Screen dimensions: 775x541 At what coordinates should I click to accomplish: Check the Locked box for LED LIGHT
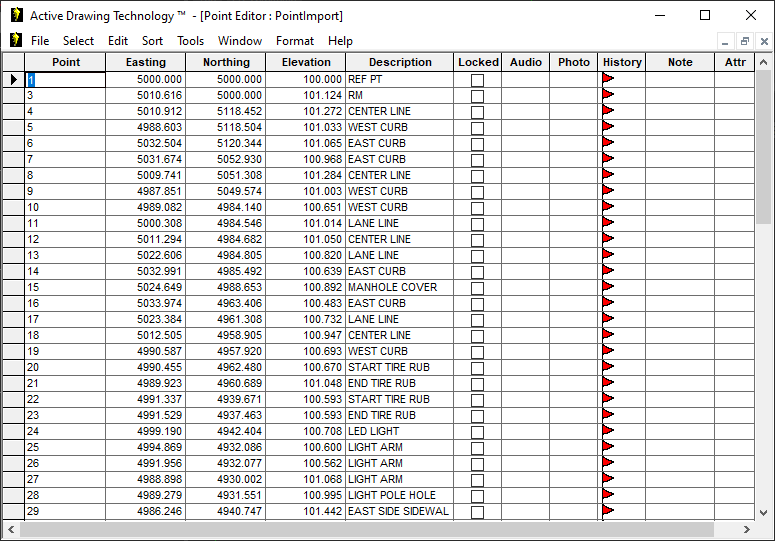pyautogui.click(x=477, y=432)
